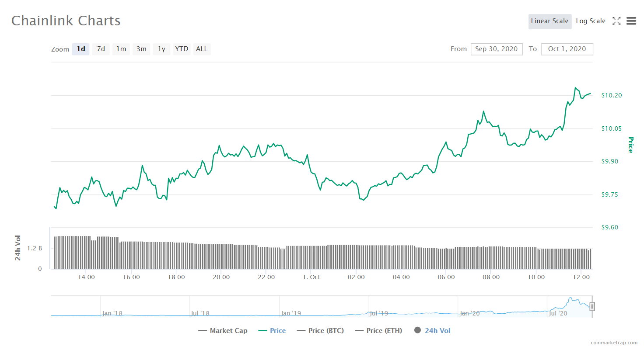Click the Jan '20 navigator label

click(469, 313)
